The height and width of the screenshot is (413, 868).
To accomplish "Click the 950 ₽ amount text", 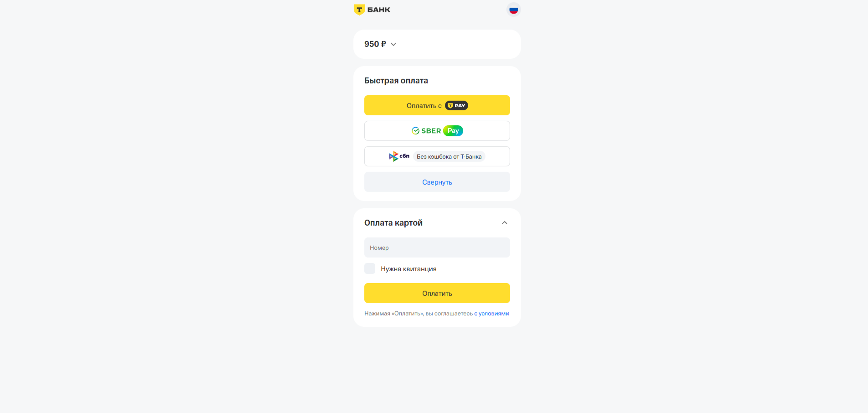I will [375, 44].
